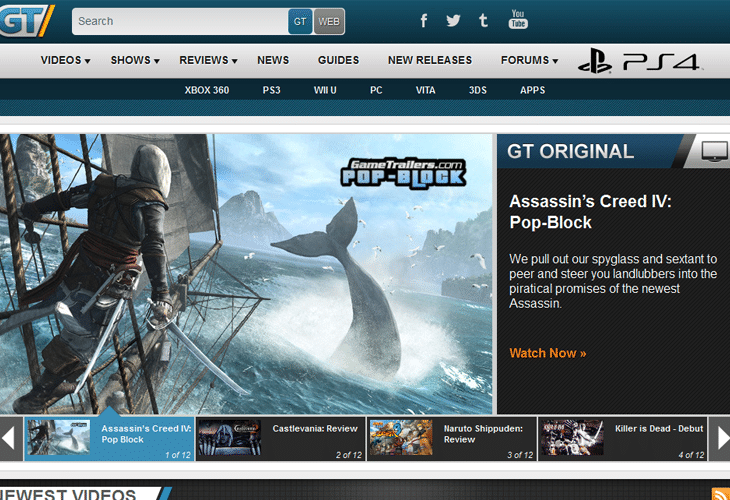Click the featured Assassin's Creed whale banner image

tap(246, 274)
